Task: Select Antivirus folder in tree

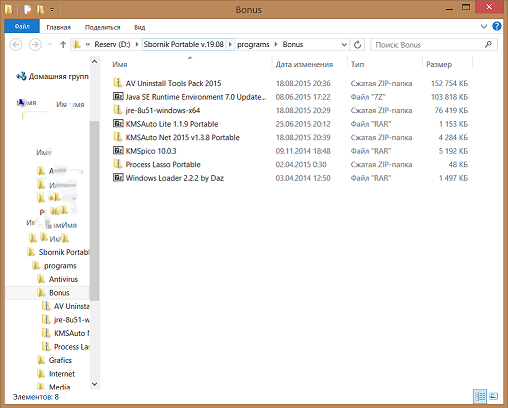Action: click(x=63, y=279)
